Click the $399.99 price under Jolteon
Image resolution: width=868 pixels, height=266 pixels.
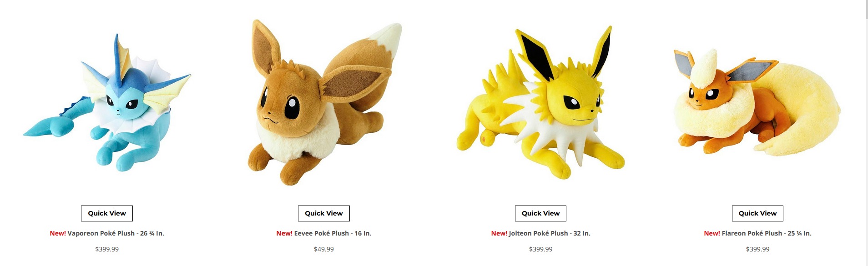[x=540, y=249]
